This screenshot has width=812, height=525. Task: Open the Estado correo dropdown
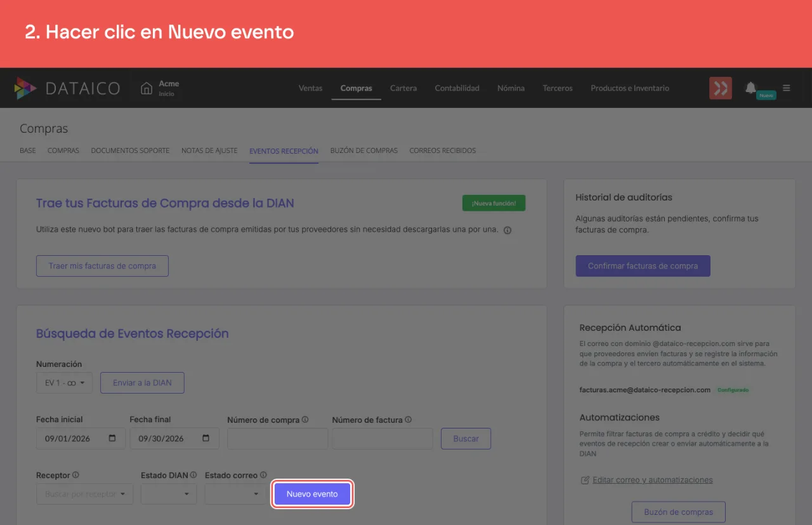(x=235, y=494)
